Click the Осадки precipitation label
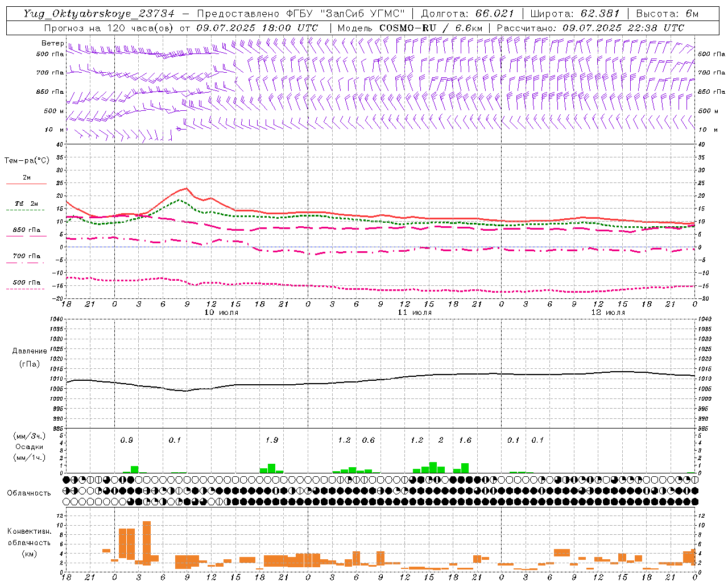Viewport: 728px width, 582px height. pyautogui.click(x=29, y=447)
